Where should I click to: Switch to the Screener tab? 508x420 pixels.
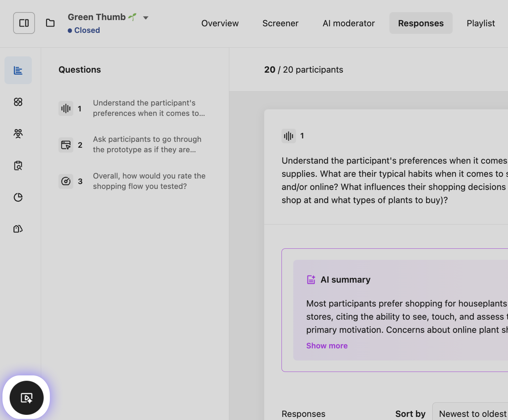tap(280, 23)
